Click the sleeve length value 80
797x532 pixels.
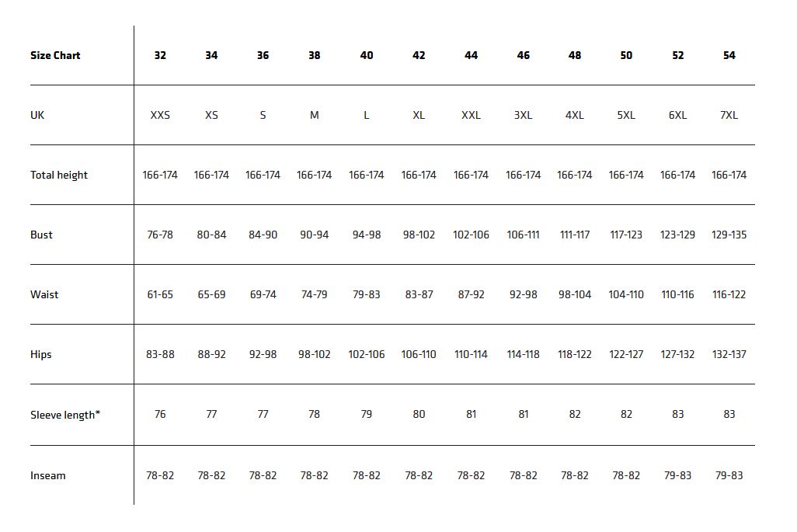tap(419, 414)
